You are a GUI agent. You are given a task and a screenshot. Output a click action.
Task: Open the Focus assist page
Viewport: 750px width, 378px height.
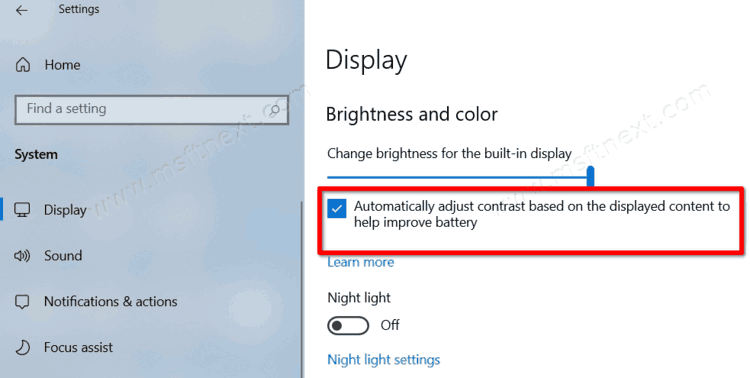tap(78, 347)
